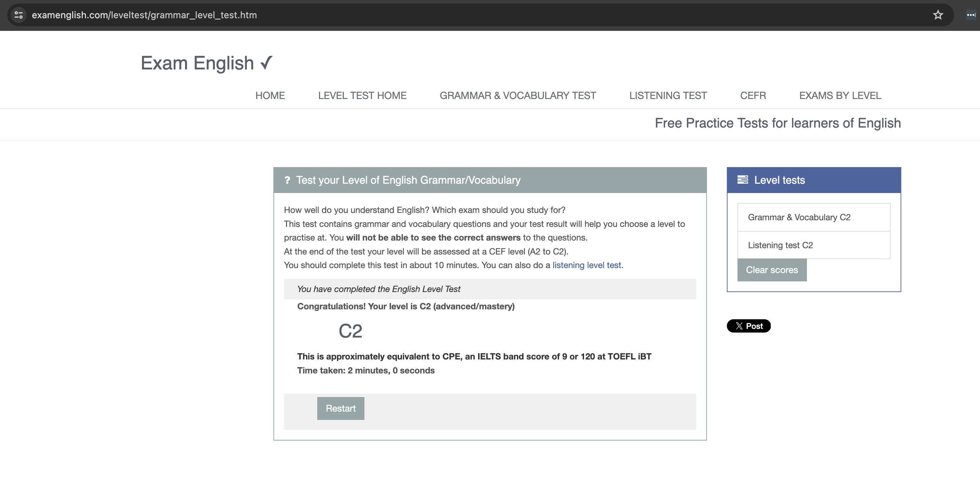This screenshot has width=980, height=496.
Task: Go to LEVEL TEST HOME
Action: pyautogui.click(x=362, y=95)
